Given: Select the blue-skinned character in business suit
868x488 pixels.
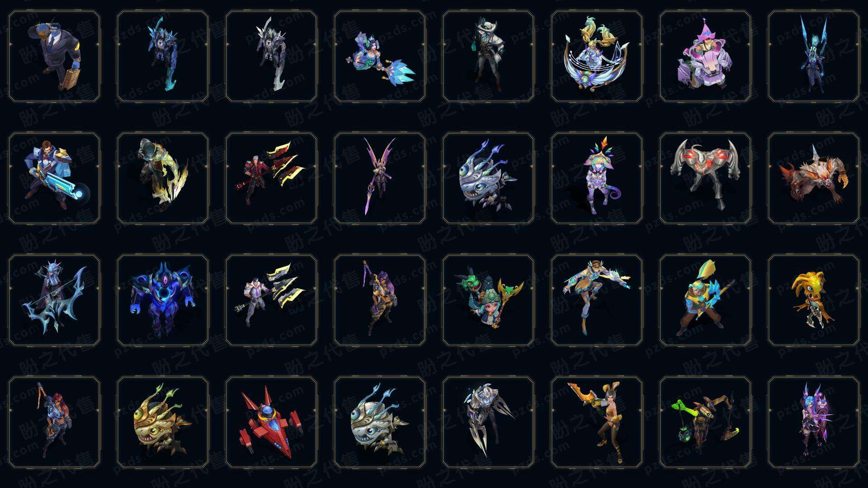Looking at the screenshot, I should click(54, 56).
